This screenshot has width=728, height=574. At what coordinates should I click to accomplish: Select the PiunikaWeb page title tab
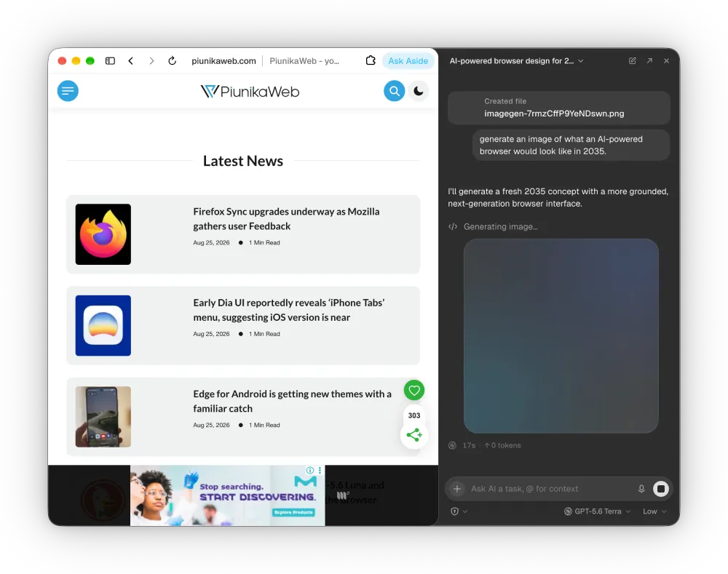click(x=304, y=61)
